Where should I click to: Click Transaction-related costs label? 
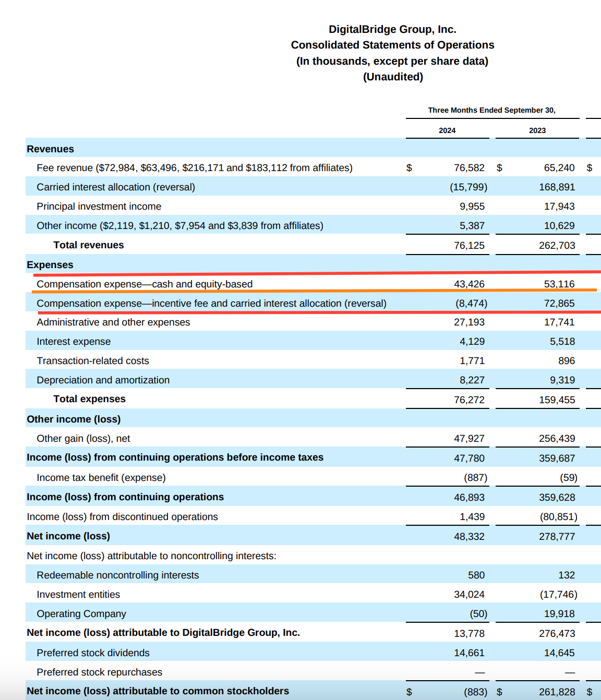[x=93, y=361]
